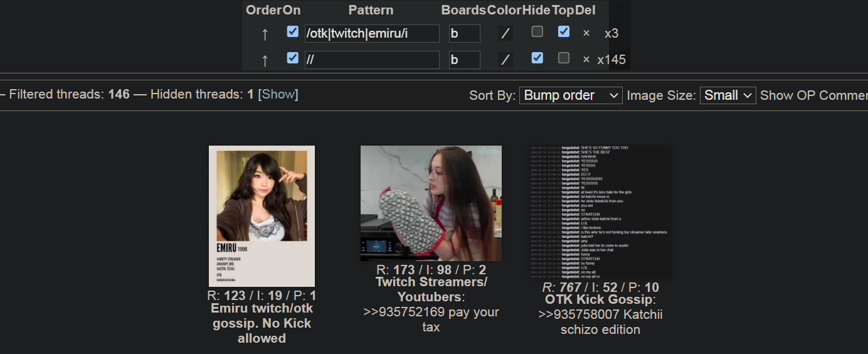
Task: Uncheck Top for the otk filter
Action: 564,31
